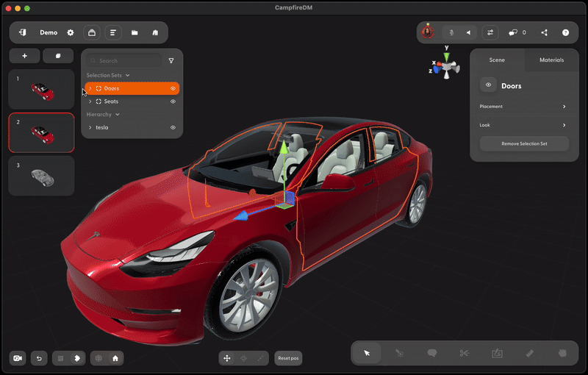The height and width of the screenshot is (375, 588).
Task: Select the scale gizmo icon
Action: 260,358
